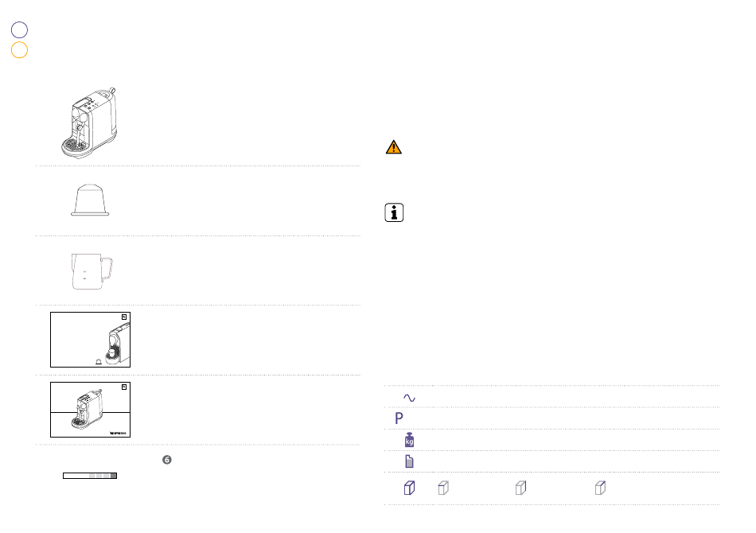Click the middle gray box dimension icon
This screenshot has width=756, height=533.
click(520, 488)
